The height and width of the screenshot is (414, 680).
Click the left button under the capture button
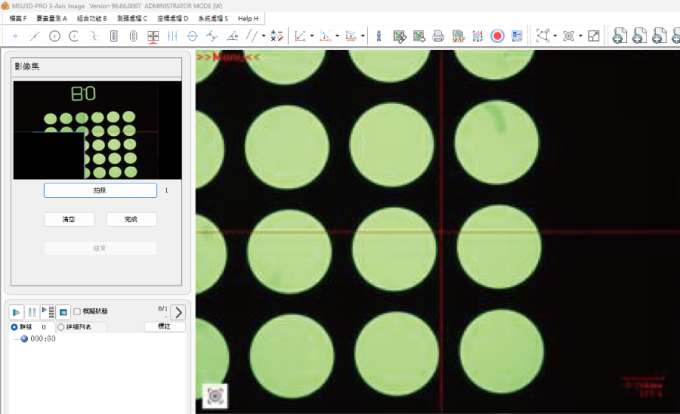(x=69, y=219)
